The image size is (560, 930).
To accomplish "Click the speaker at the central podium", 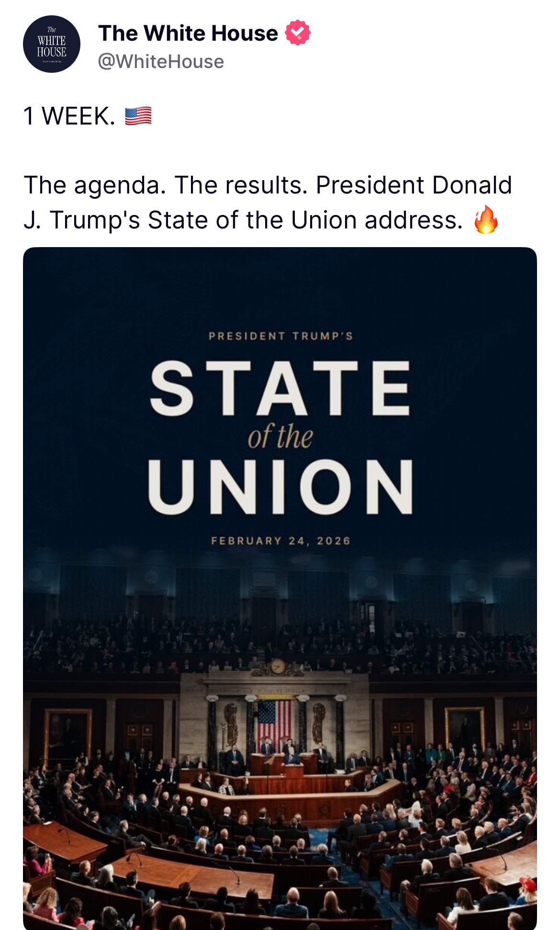I will pyautogui.click(x=291, y=758).
